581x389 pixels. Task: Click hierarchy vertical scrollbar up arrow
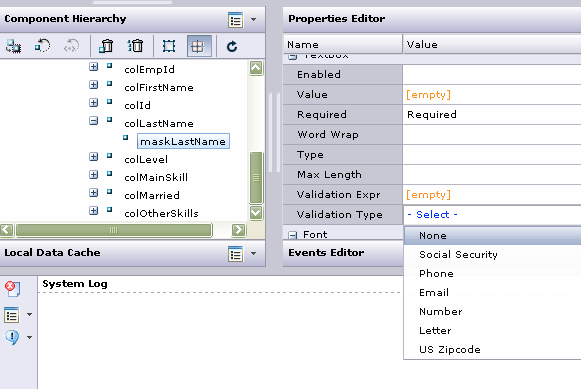coord(256,68)
